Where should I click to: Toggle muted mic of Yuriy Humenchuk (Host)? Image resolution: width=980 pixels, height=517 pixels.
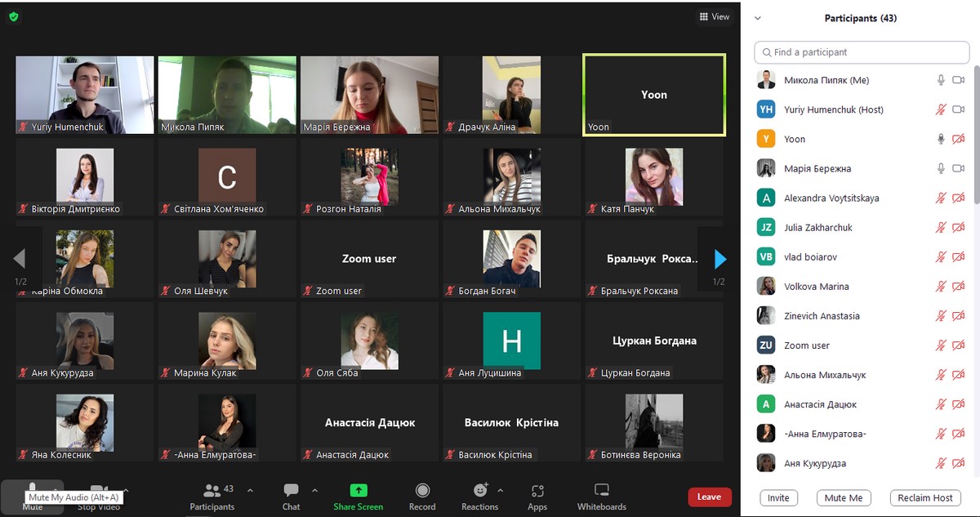click(941, 109)
